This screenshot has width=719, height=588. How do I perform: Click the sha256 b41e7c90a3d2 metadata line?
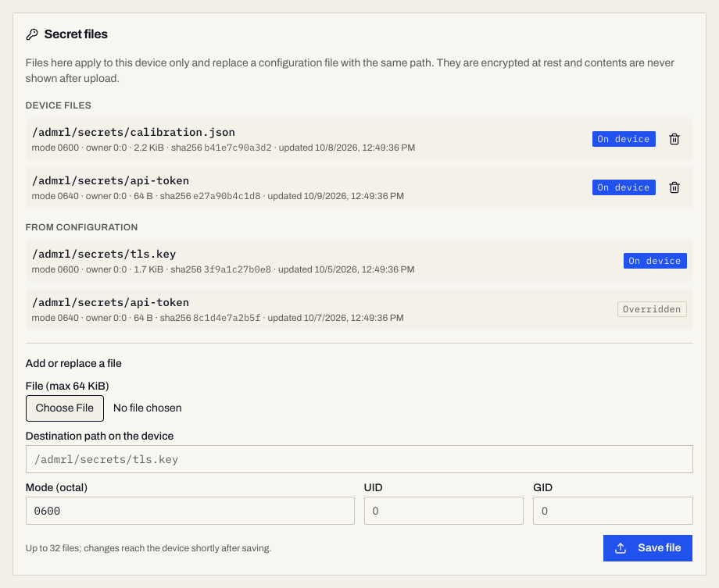click(224, 148)
